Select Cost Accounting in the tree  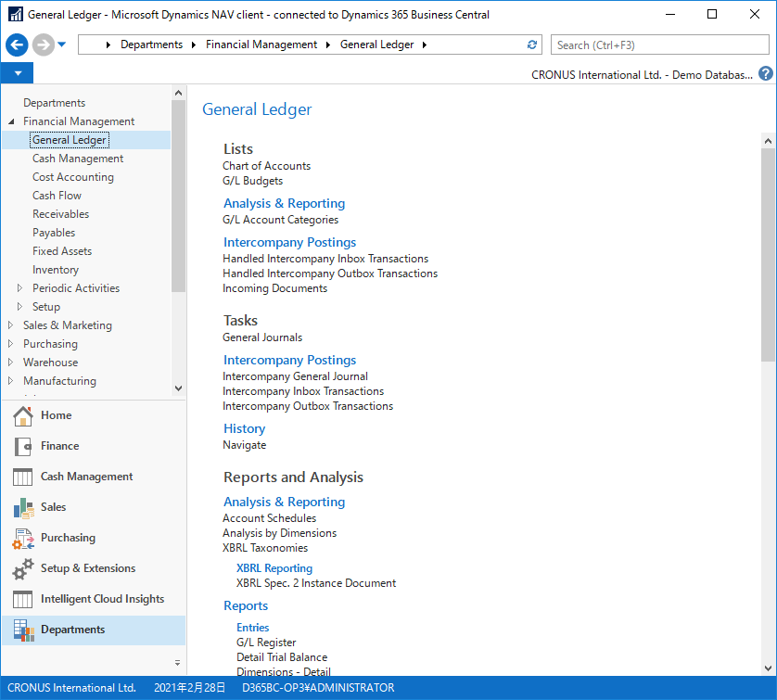73,177
